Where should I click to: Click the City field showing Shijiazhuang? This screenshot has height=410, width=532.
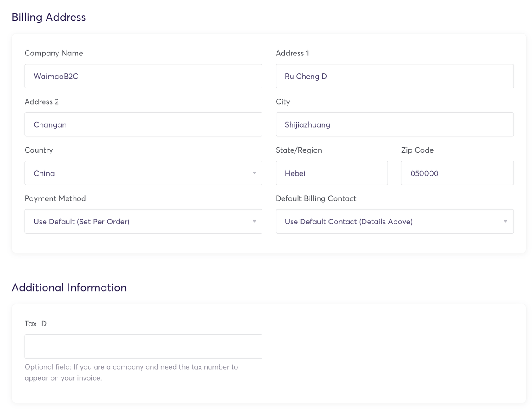[x=394, y=124]
